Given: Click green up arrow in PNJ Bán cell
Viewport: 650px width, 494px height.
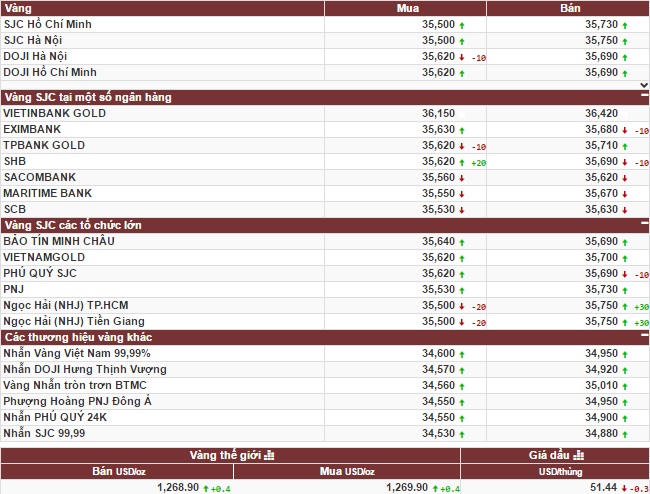Looking at the screenshot, I should click(x=624, y=289).
